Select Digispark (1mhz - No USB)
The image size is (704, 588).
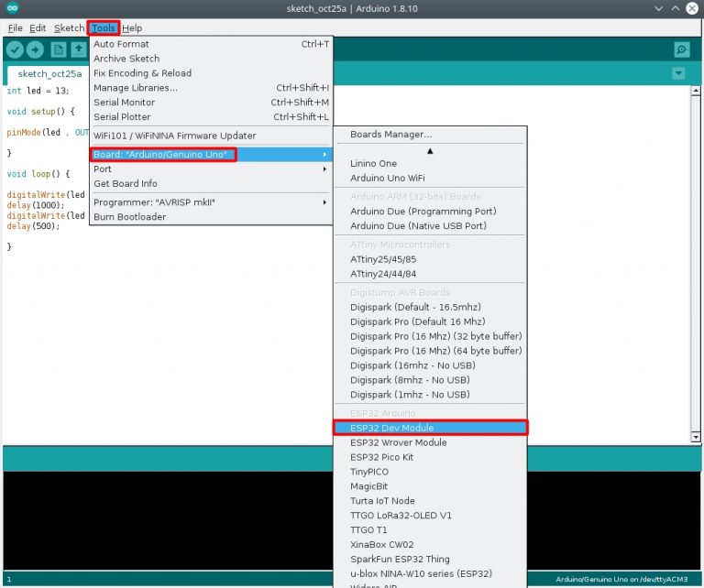point(430,395)
